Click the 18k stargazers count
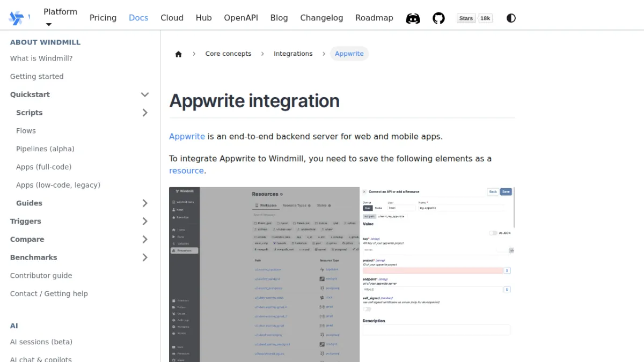644x362 pixels. click(x=485, y=18)
